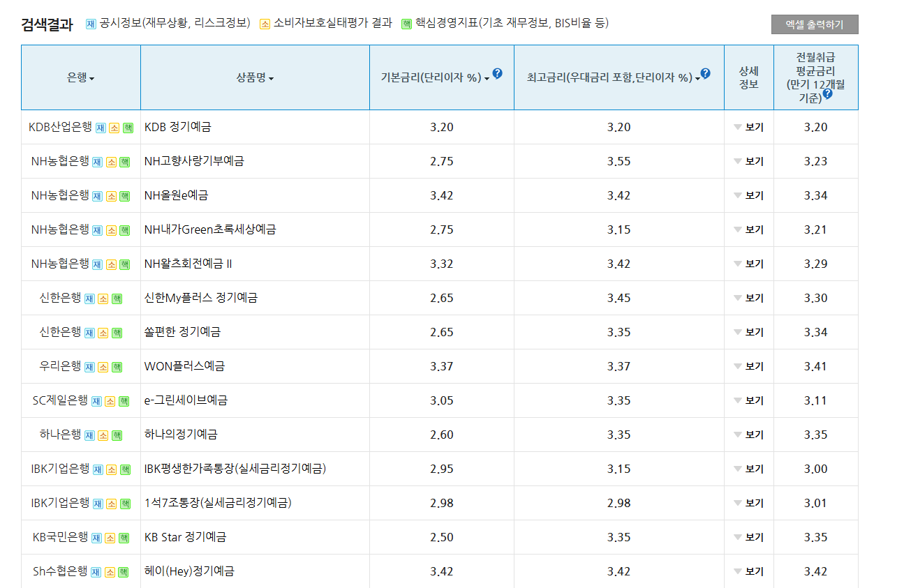The height and width of the screenshot is (588, 904).
Task: Sort by 상품명 column header
Action: (255, 78)
